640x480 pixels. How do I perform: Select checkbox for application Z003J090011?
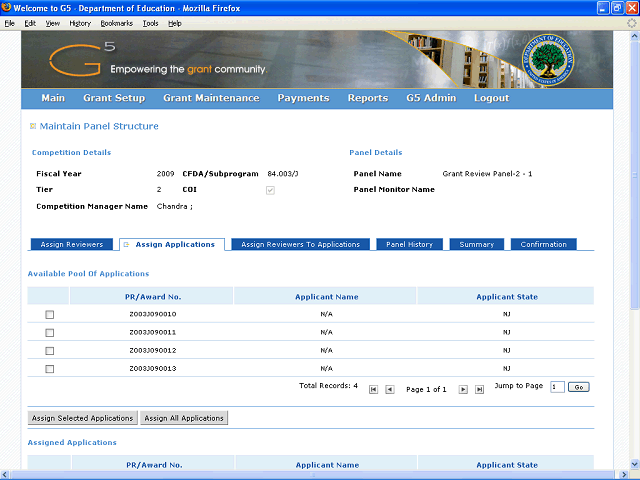pyautogui.click(x=49, y=332)
